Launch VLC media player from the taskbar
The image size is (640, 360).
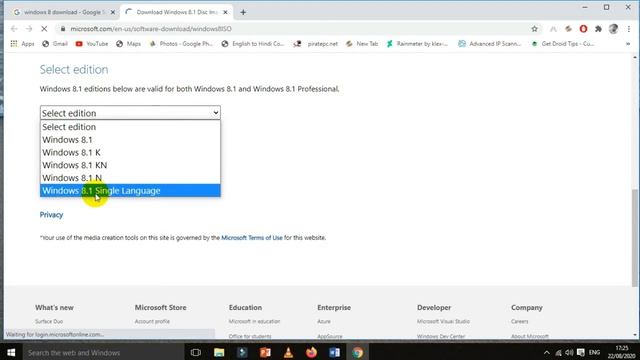tap(288, 352)
